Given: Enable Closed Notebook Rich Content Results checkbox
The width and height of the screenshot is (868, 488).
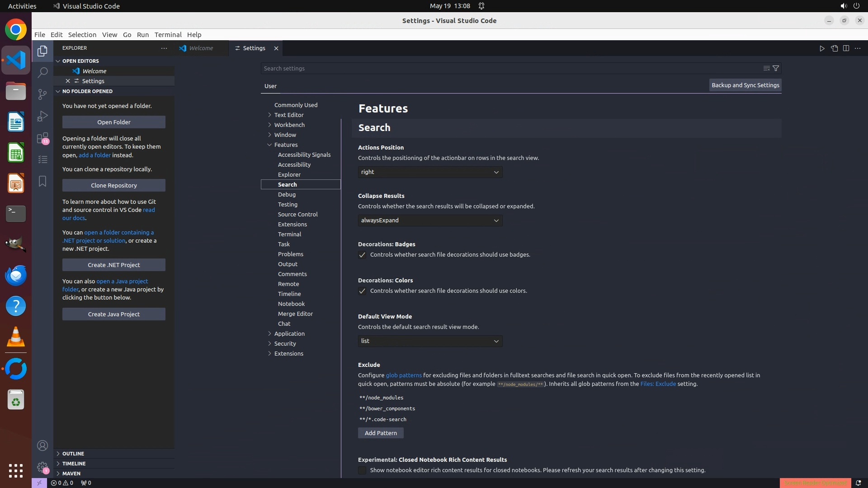Looking at the screenshot, I should coord(362,470).
